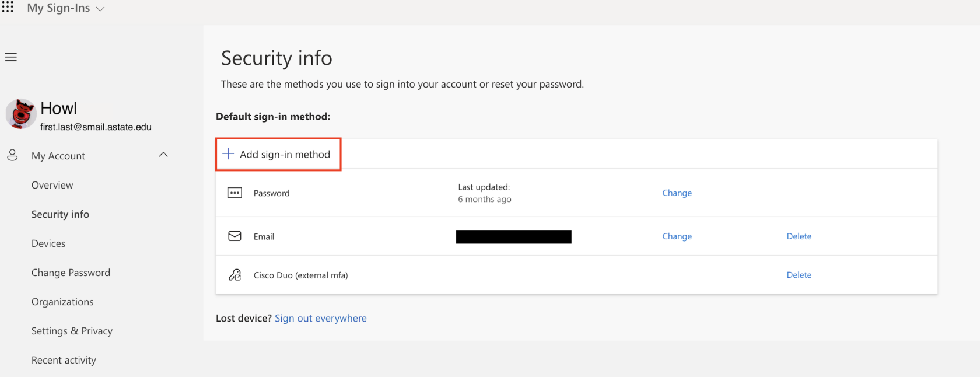980x377 pixels.
Task: Click the Password method icon
Action: click(235, 193)
